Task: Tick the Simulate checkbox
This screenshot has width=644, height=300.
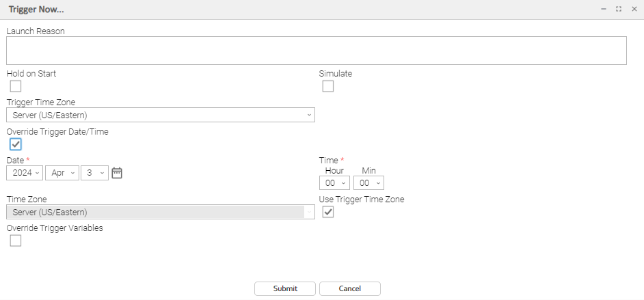Action: [x=328, y=86]
